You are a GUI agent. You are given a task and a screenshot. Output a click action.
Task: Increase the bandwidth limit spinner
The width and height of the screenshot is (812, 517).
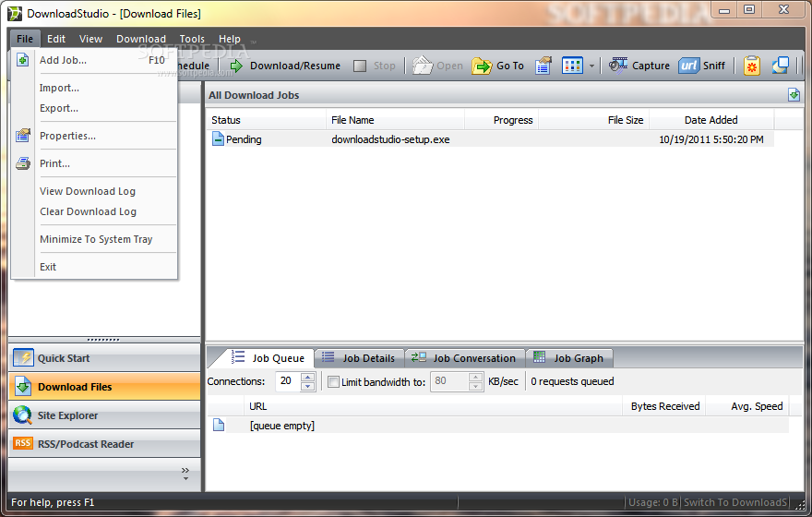(x=475, y=377)
